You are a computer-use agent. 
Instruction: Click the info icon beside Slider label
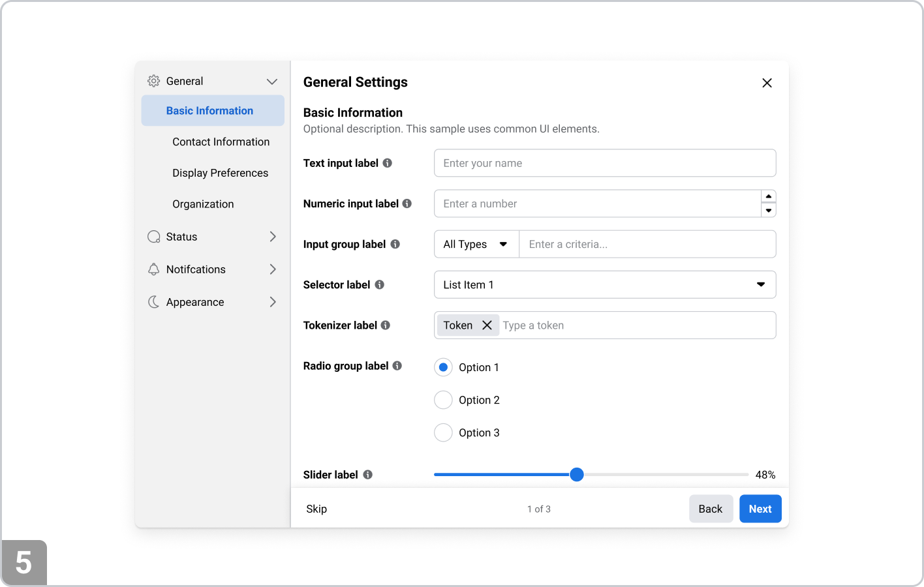tap(368, 475)
